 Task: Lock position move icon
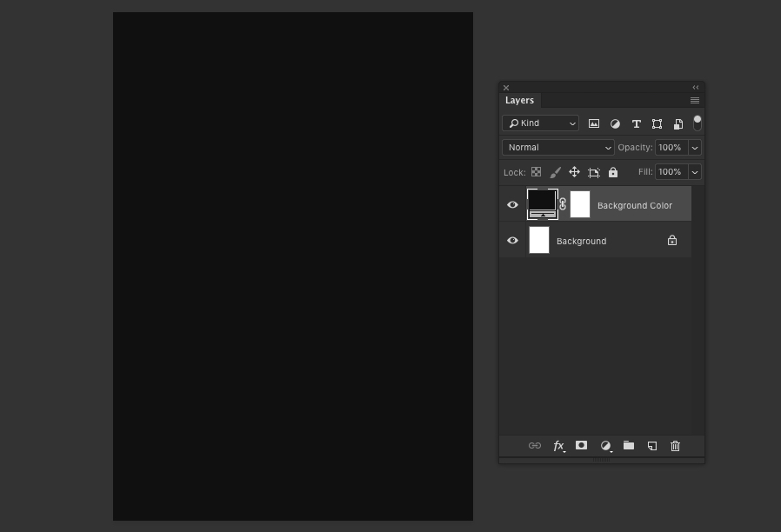click(574, 172)
